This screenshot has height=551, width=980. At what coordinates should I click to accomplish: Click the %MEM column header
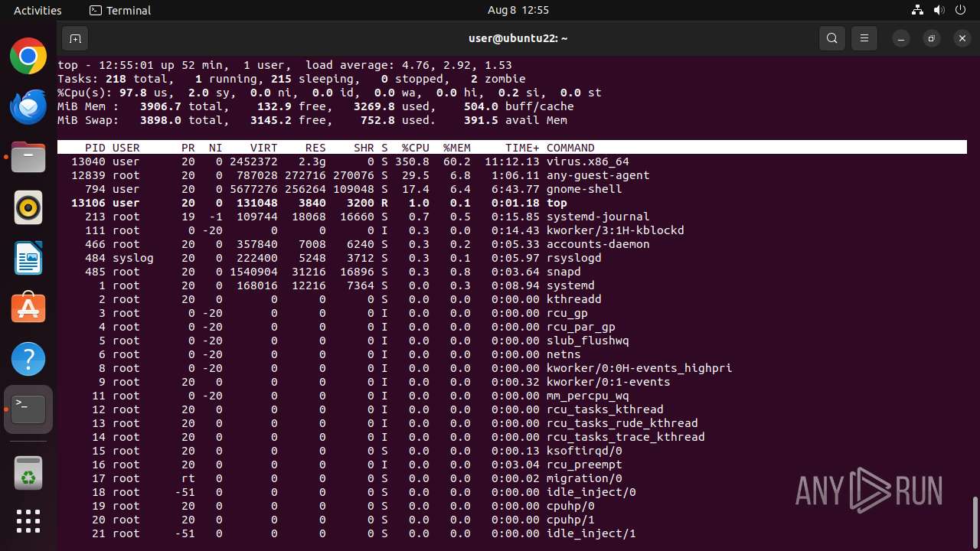tap(456, 148)
